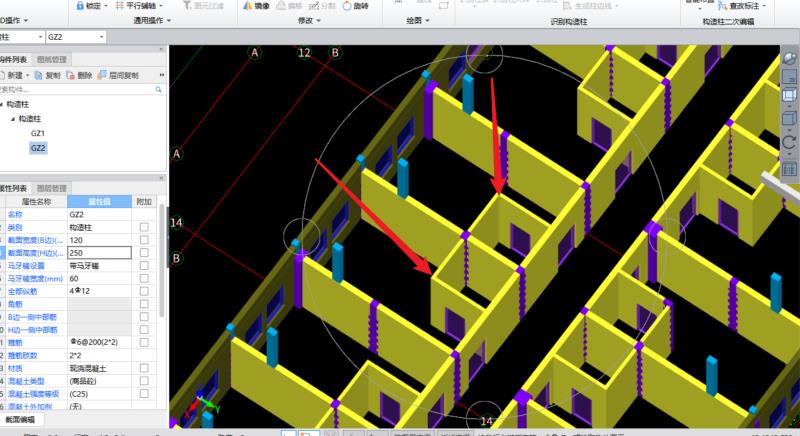This screenshot has height=436, width=800.
Task: Click the 截面编辑 button
Action: (20, 420)
